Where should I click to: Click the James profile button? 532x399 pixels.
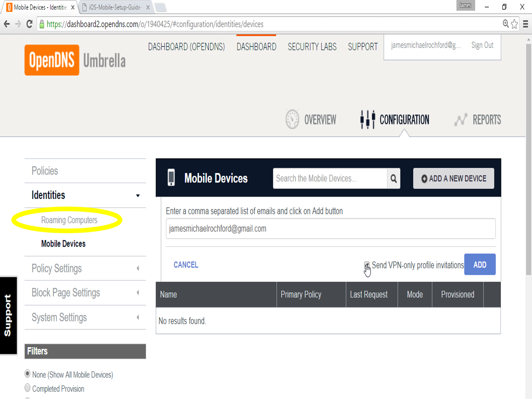(465, 5)
